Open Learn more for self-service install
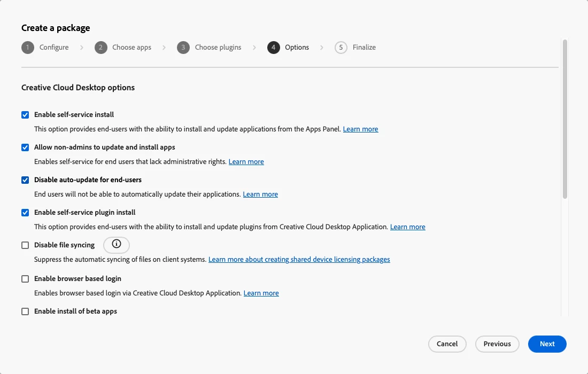Image resolution: width=588 pixels, height=374 pixels. click(x=360, y=129)
